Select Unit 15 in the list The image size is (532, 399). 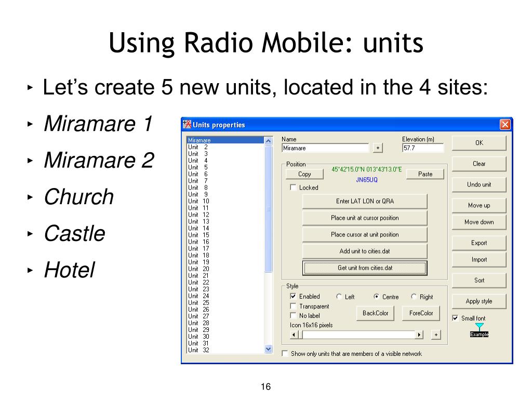pos(225,235)
